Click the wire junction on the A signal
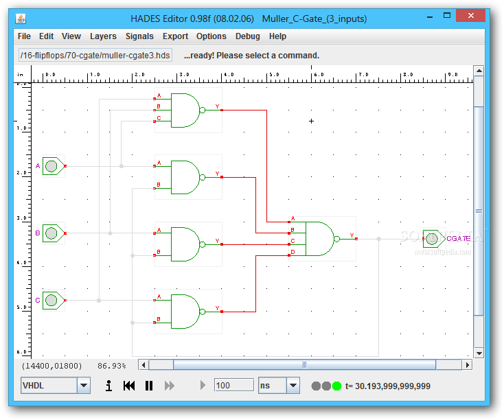Image resolution: width=504 pixels, height=420 pixels. (x=122, y=166)
